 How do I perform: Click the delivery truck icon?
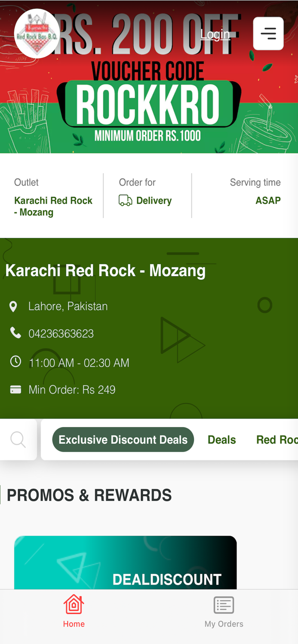[x=125, y=200]
